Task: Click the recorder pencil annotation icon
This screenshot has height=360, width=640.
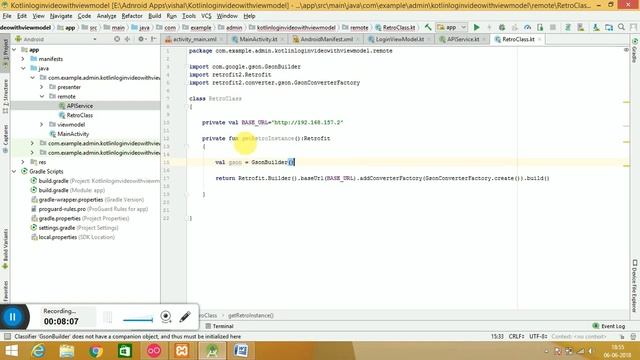Action: 185,316
